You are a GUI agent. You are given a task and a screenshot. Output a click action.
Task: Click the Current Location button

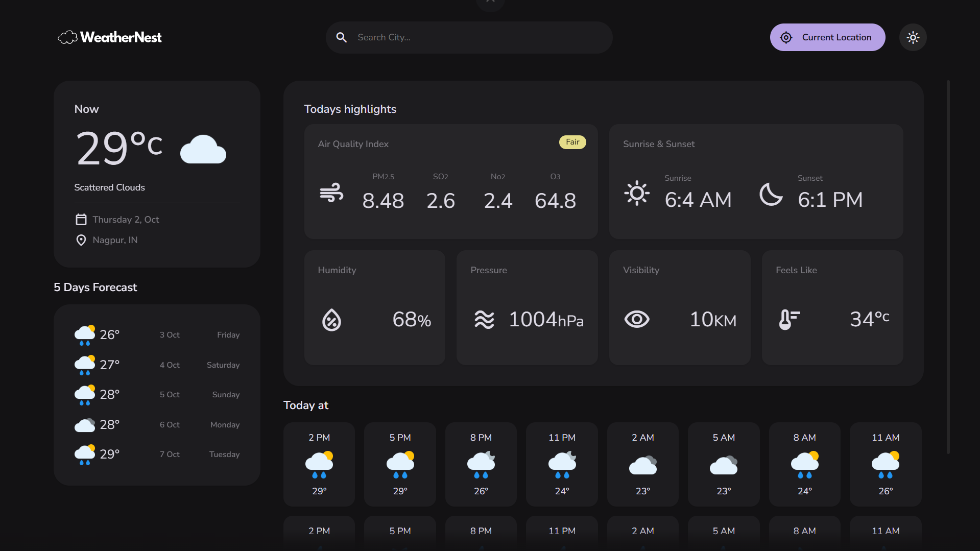[827, 37]
